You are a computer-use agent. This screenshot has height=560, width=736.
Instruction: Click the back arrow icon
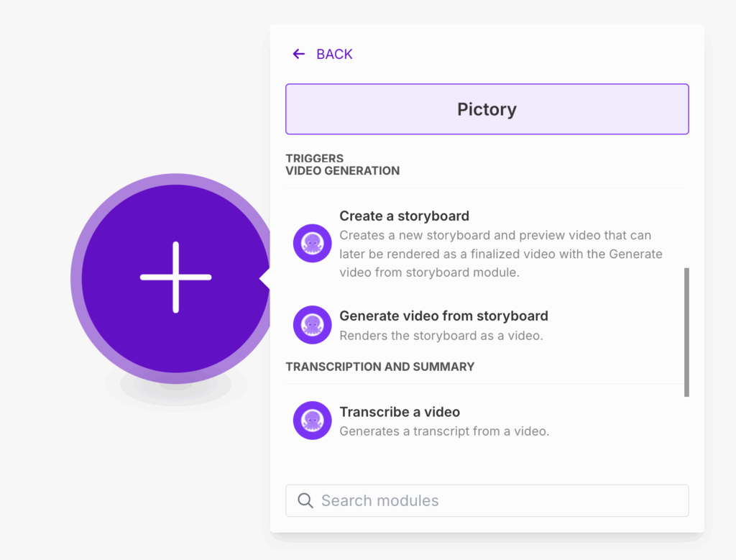click(x=299, y=54)
